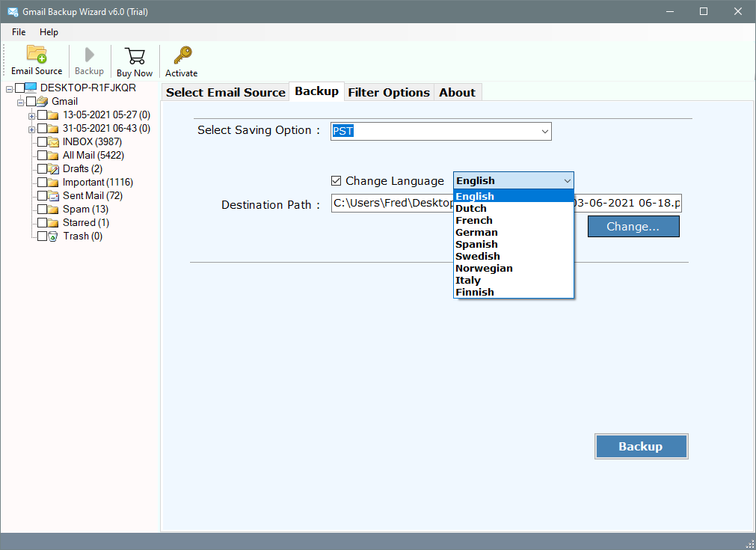Click the Gmail account folder icon
756x550 pixels.
coord(43,101)
